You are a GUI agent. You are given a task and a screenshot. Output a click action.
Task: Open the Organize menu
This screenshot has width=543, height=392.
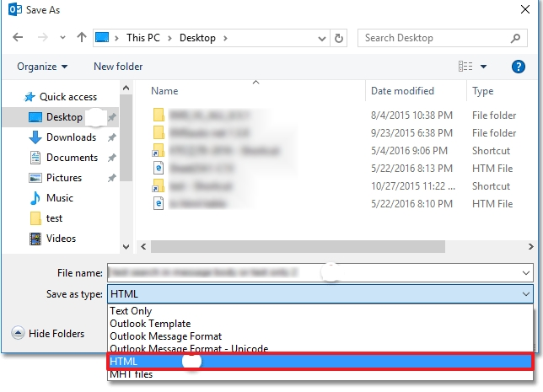pos(42,67)
